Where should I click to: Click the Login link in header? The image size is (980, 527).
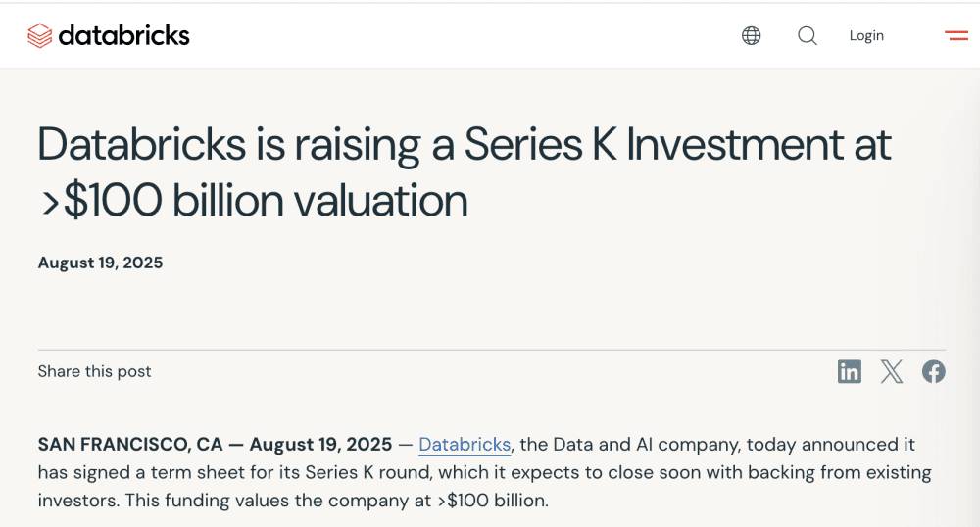pyautogui.click(x=866, y=36)
